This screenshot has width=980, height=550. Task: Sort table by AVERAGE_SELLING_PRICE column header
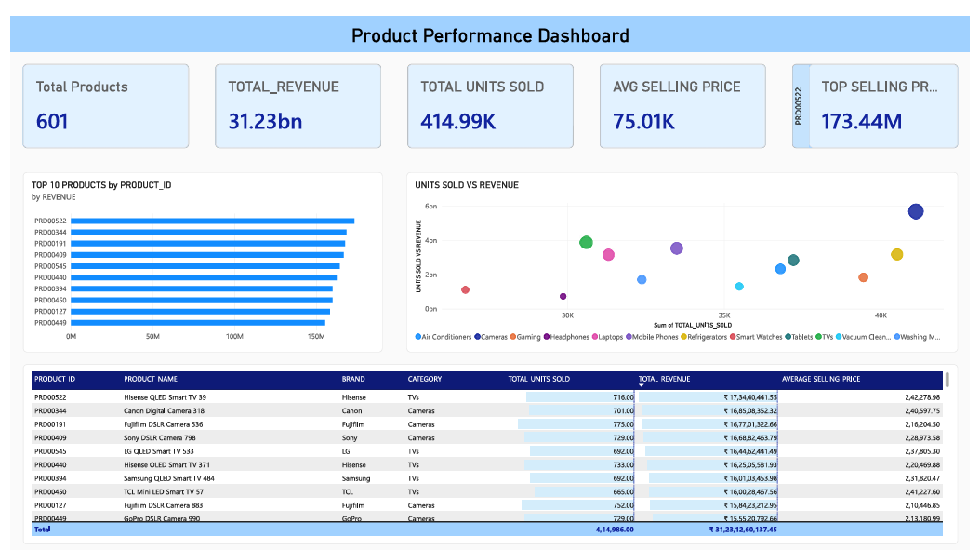click(x=821, y=379)
